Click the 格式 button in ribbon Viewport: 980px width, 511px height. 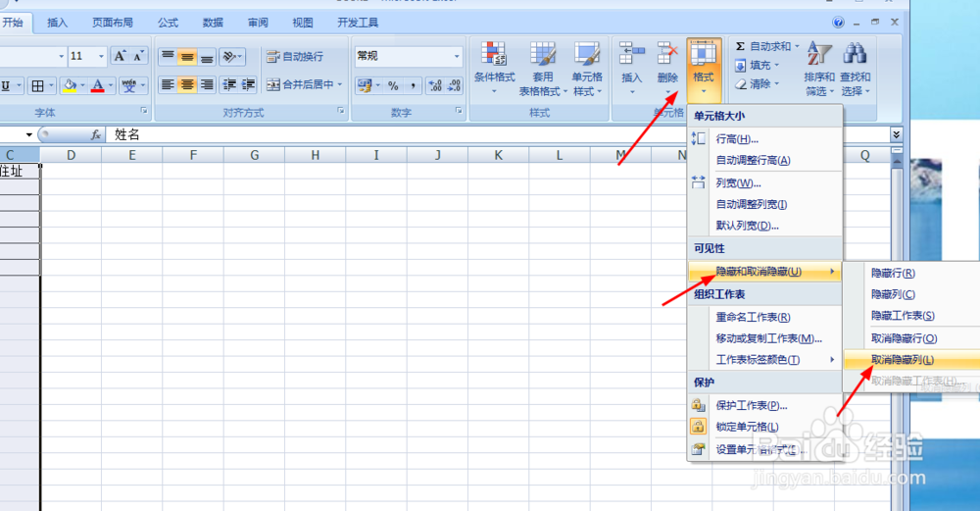pos(704,69)
